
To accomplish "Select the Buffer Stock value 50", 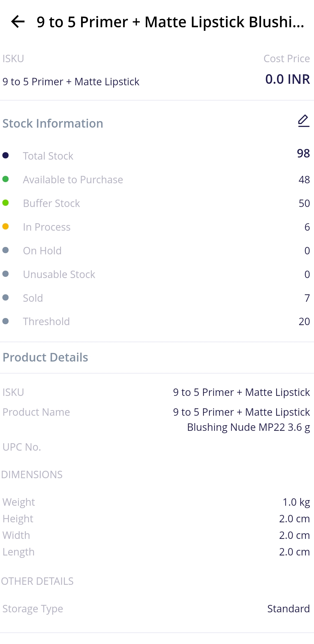I will [304, 203].
